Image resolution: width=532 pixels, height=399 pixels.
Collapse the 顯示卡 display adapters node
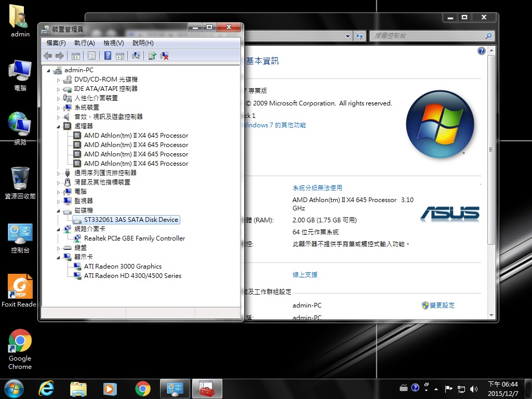pos(59,257)
